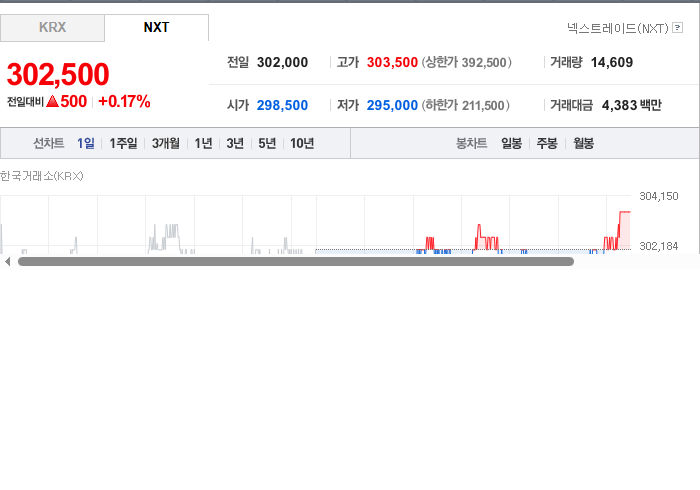Open the 월봉 candle chart
Screen dimensions: 700x490
583,143
